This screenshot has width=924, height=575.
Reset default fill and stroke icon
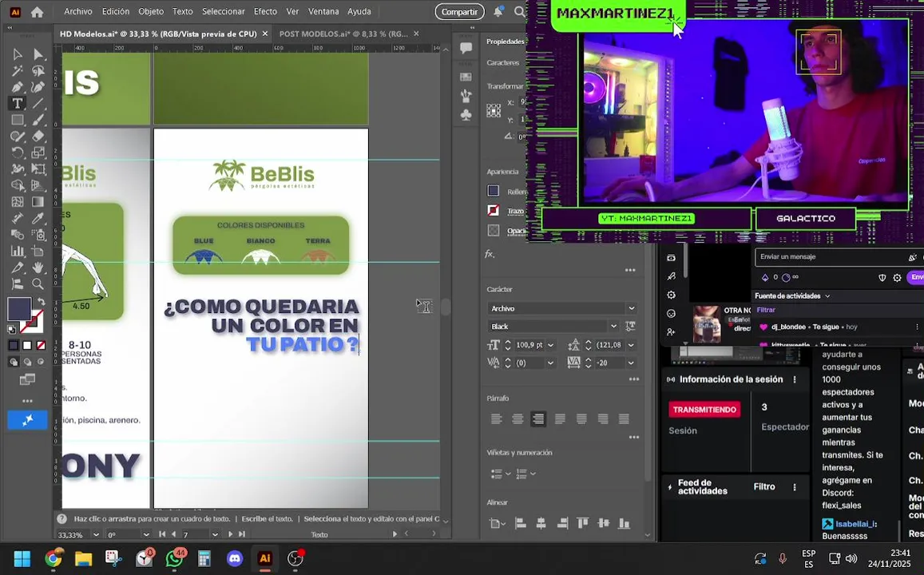12,330
